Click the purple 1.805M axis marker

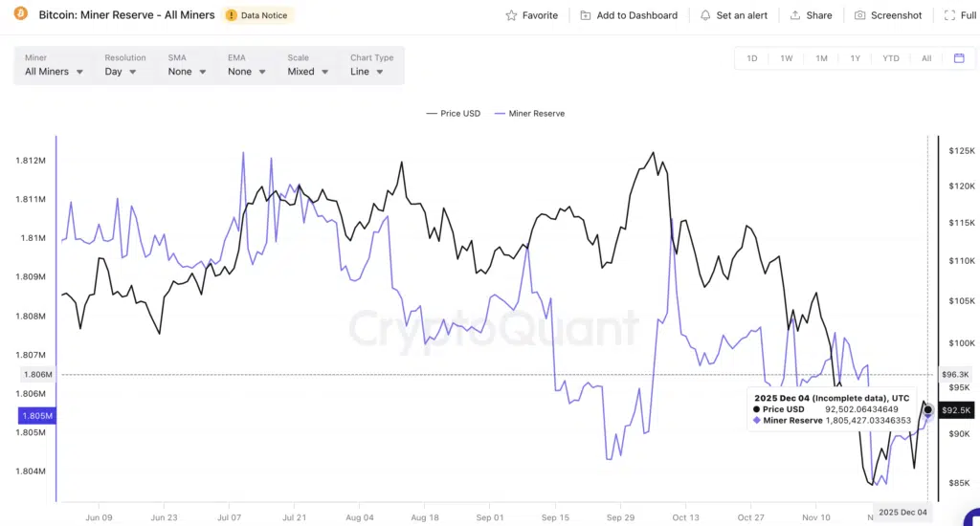(36, 416)
